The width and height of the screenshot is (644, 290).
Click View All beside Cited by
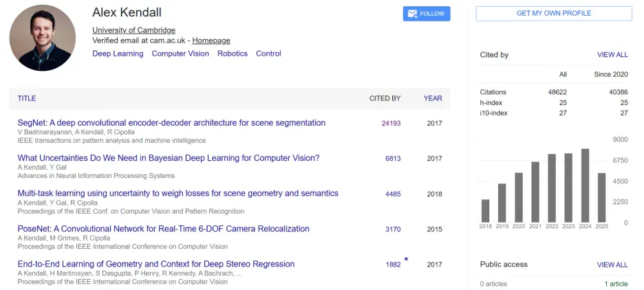pyautogui.click(x=612, y=55)
